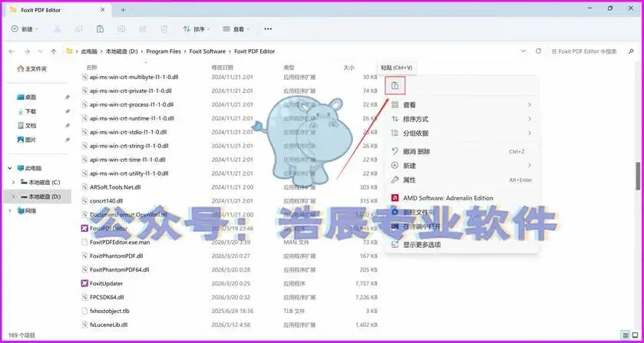This screenshot has height=343, width=644.
Task: Sort by the 修改日期 column header
Action: (222, 68)
